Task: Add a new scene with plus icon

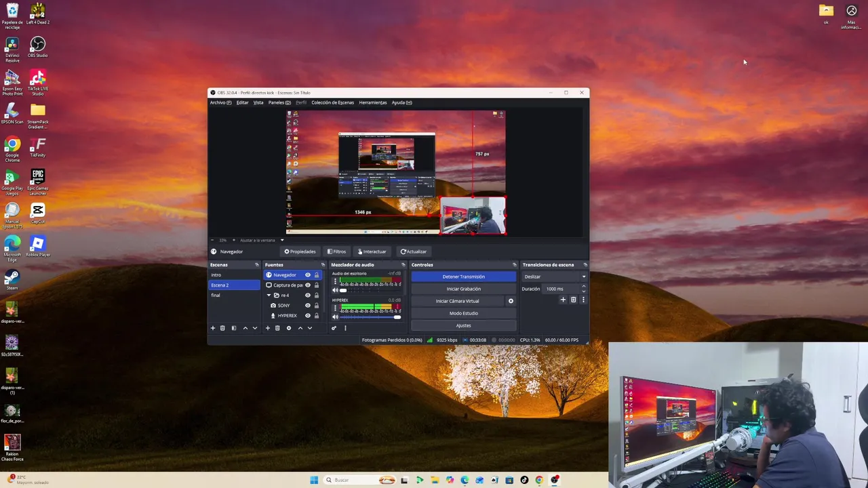Action: click(x=212, y=328)
